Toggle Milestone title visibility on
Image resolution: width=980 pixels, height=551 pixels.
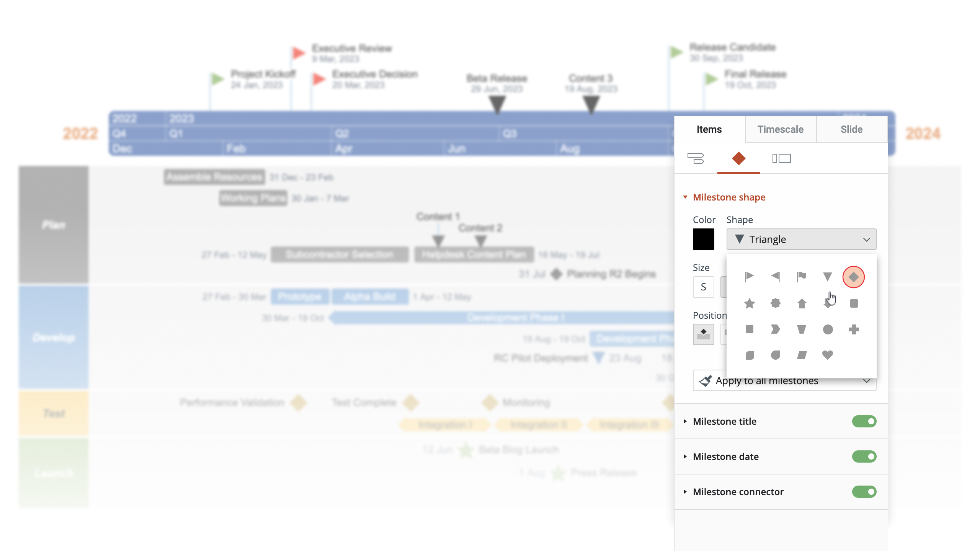click(x=864, y=421)
